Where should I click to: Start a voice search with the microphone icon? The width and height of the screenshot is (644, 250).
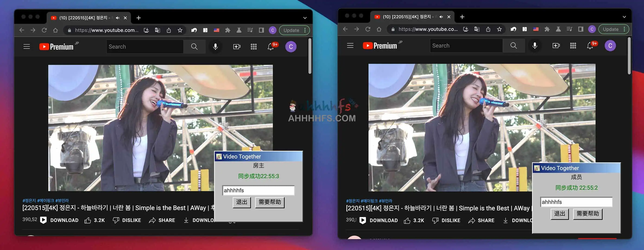215,47
